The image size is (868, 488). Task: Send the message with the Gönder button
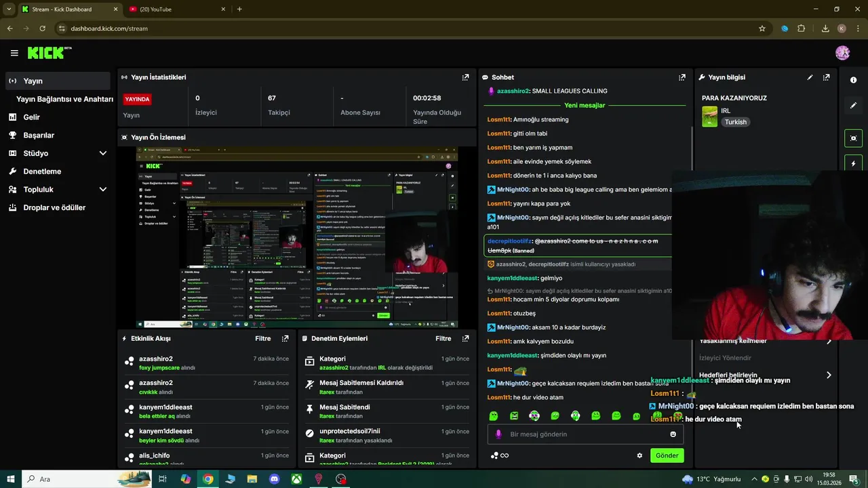tap(667, 455)
